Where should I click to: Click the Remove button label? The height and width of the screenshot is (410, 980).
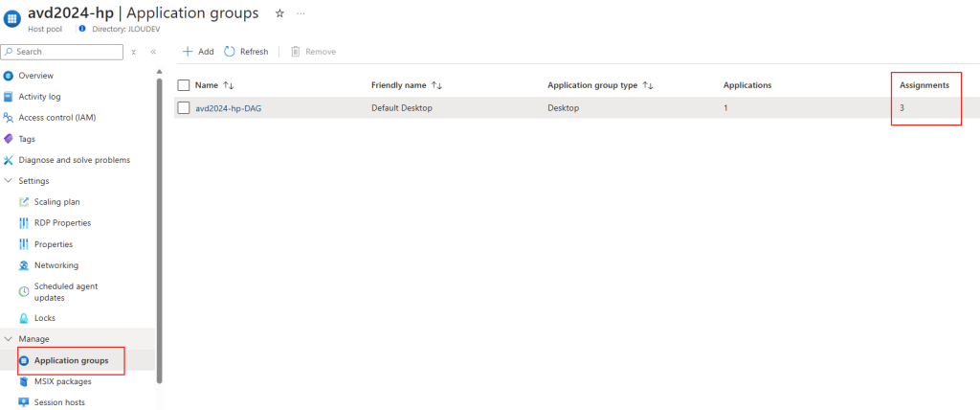(x=321, y=52)
